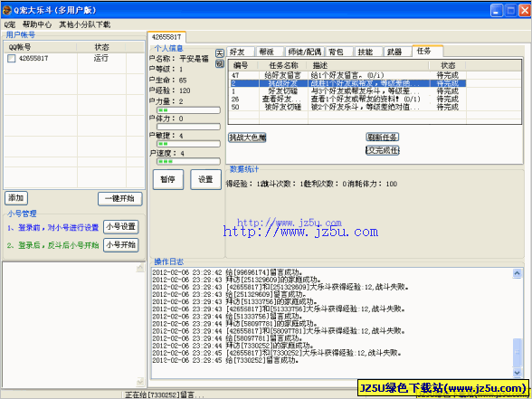Screen dimensions: 532x399
Task: Click log line 拜访[251329609]的家庭成功
Action: pyautogui.click(x=237, y=280)
